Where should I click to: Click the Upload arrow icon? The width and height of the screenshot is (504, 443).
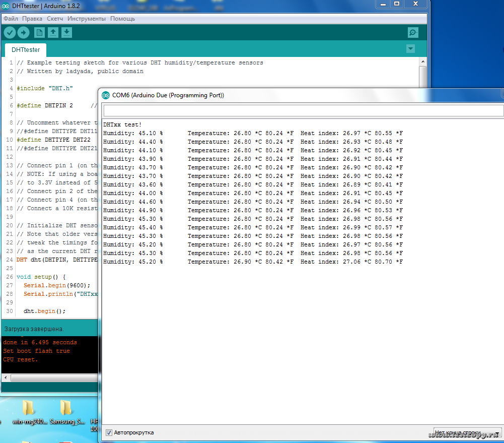(x=24, y=33)
